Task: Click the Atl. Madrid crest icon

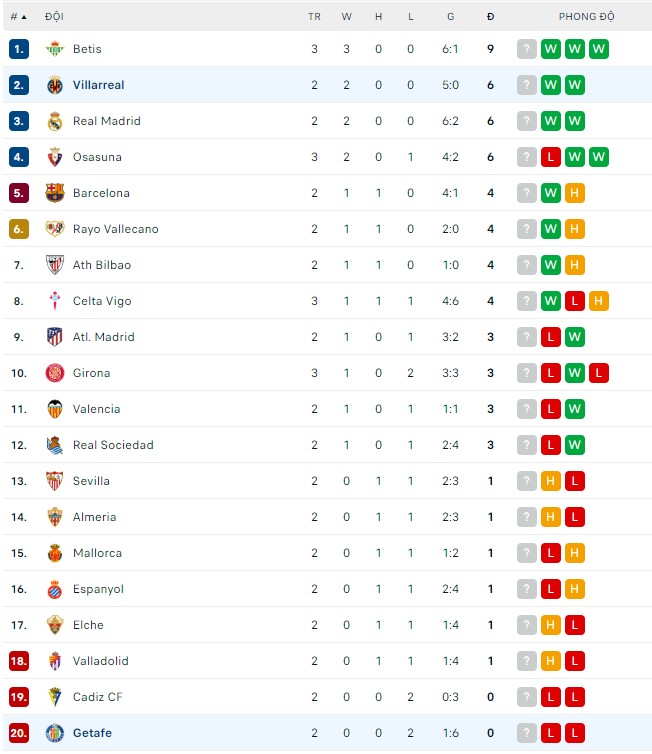Action: tap(54, 337)
